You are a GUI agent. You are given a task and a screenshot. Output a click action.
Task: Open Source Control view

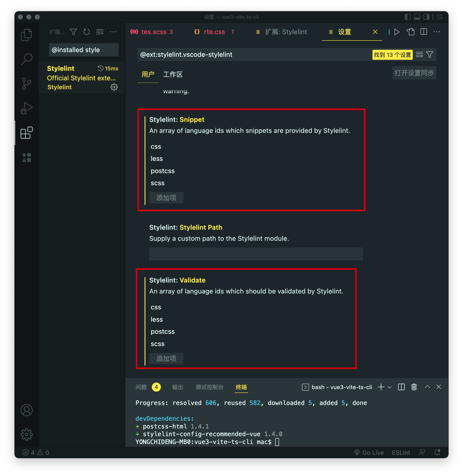coord(26,84)
